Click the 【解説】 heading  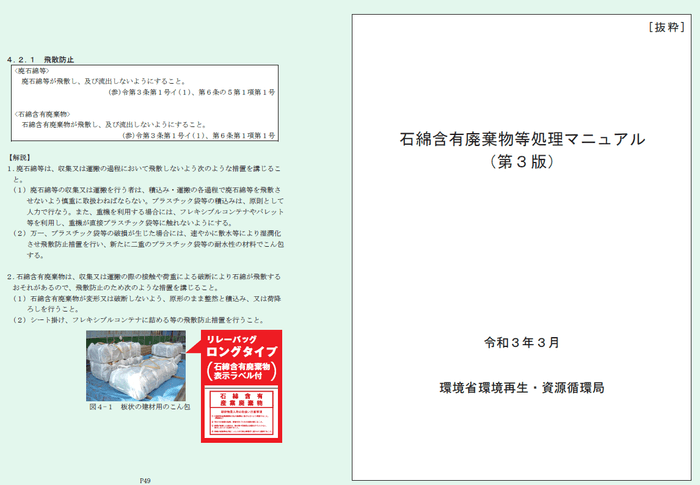pos(20,157)
